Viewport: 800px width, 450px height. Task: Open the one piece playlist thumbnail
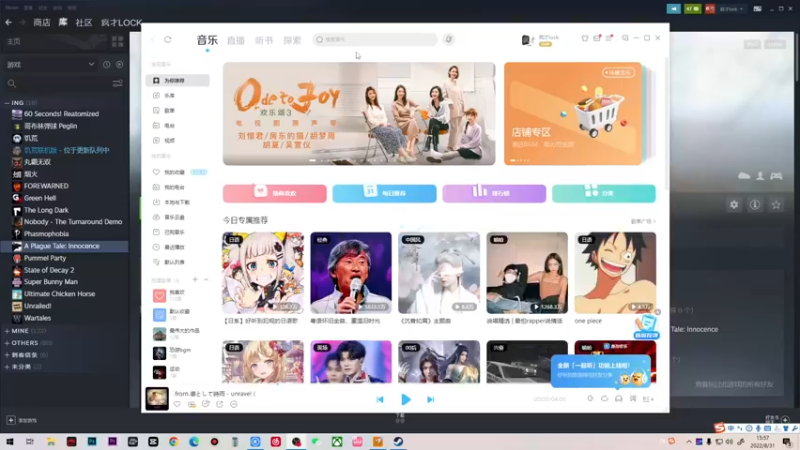point(615,273)
